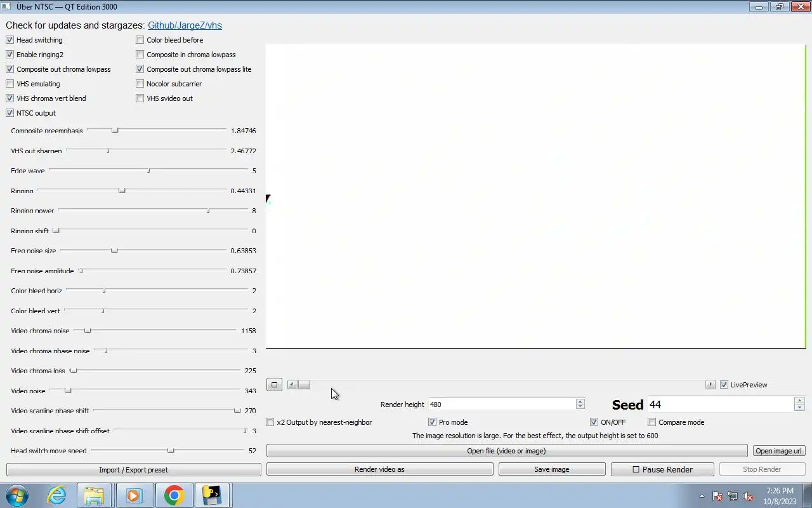Click the Seed input field

tap(721, 404)
